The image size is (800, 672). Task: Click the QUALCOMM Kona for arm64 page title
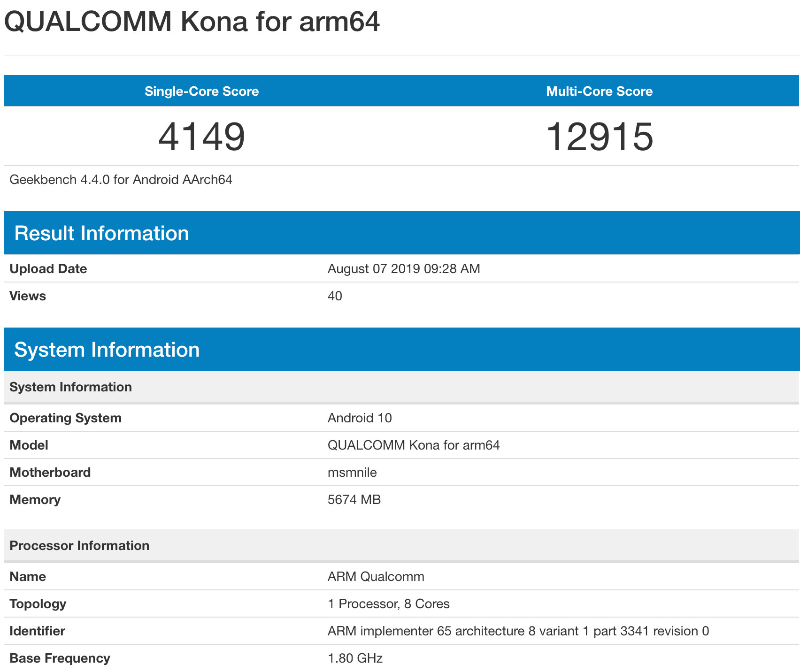pos(192,21)
